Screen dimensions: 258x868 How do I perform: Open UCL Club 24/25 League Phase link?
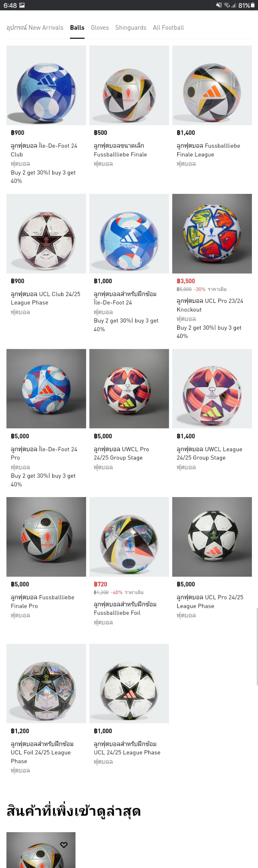tap(46, 298)
